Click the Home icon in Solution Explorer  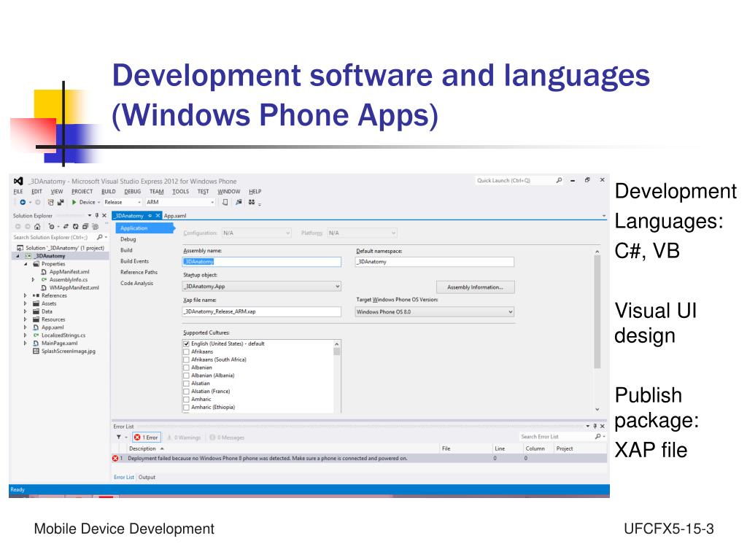[37, 227]
